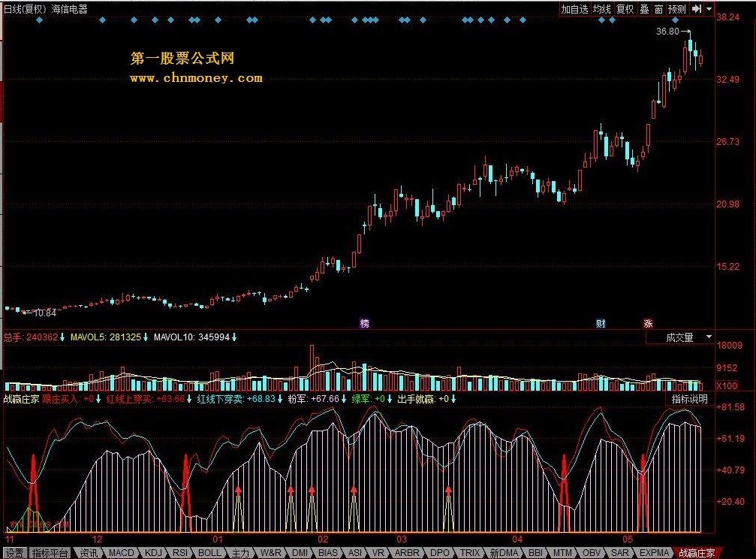Select the OBV indicator tab
756x559 pixels.
point(591,553)
